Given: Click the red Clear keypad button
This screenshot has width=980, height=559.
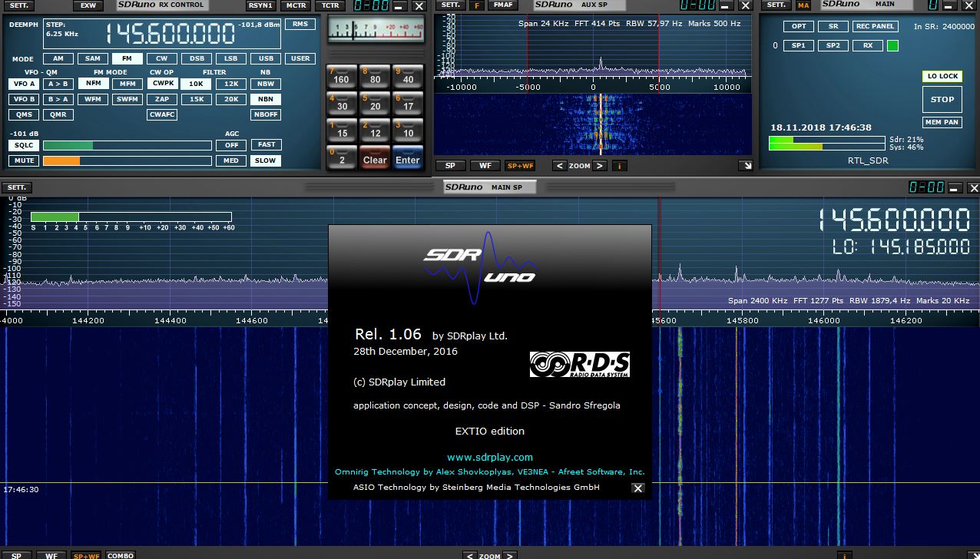Looking at the screenshot, I should coord(375,157).
